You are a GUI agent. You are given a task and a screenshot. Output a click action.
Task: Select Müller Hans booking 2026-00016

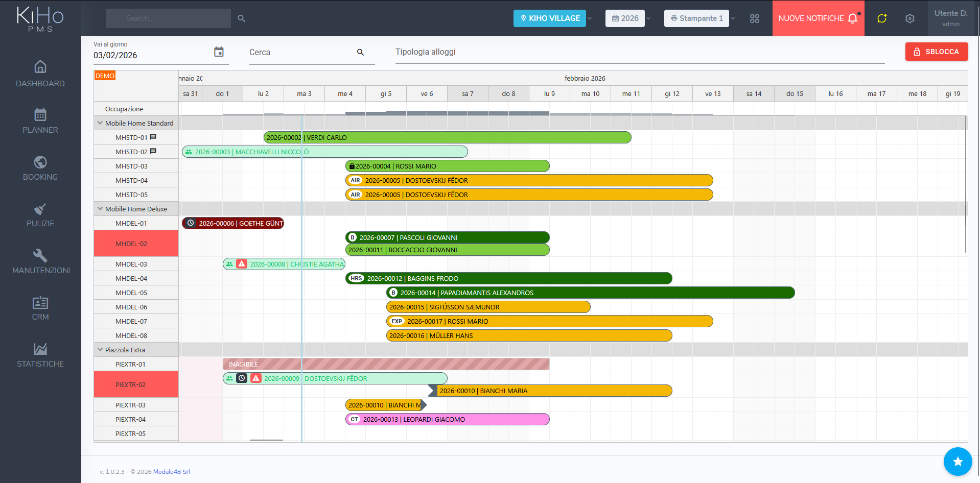click(529, 335)
